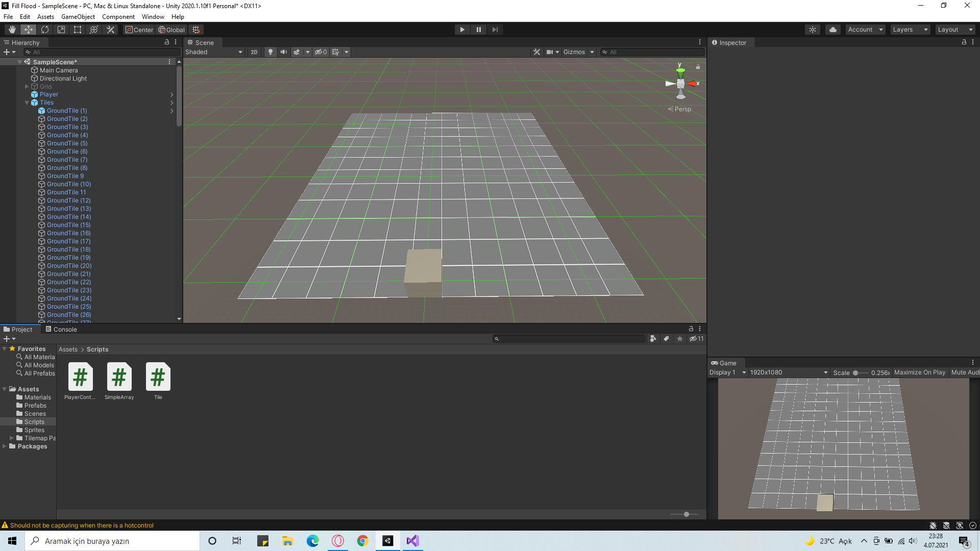Select the Move tool
980x551 pixels.
[x=29, y=30]
